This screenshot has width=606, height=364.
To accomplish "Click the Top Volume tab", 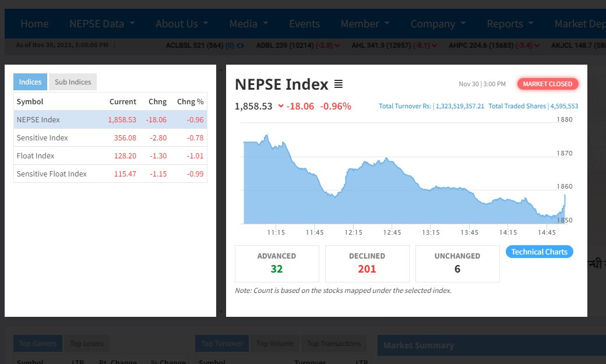I will [x=275, y=343].
